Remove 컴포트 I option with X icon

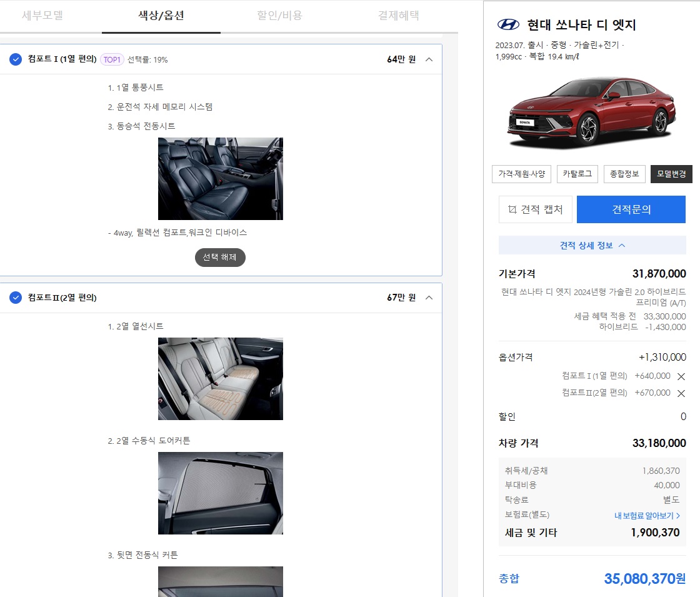[681, 376]
